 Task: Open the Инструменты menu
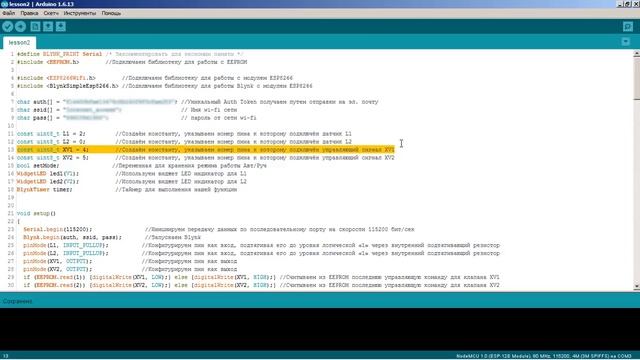coord(80,13)
